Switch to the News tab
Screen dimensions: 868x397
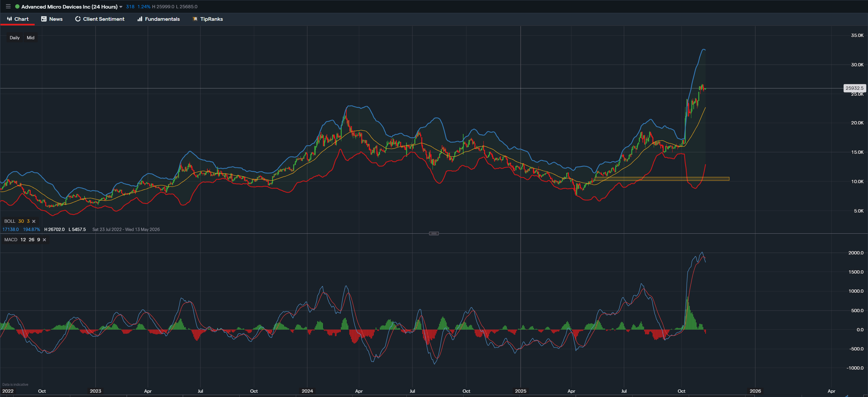point(55,19)
